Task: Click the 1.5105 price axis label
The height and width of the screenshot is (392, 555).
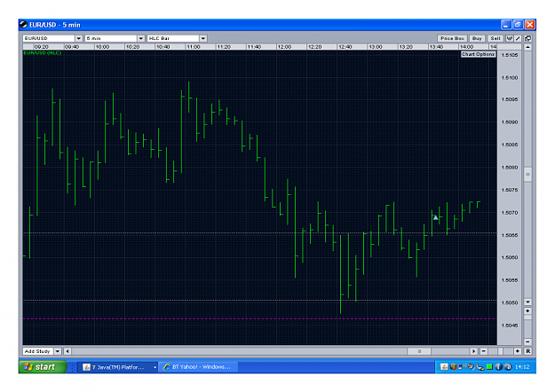Action: point(510,55)
